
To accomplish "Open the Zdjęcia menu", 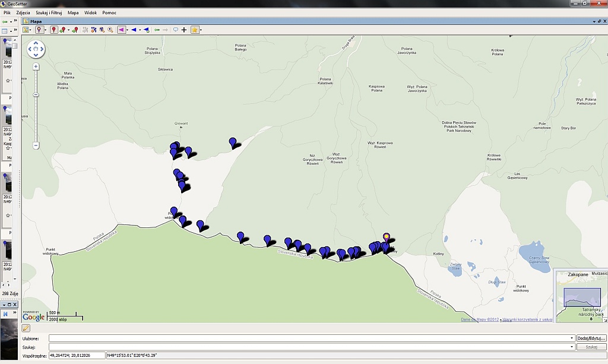I will pyautogui.click(x=23, y=12).
